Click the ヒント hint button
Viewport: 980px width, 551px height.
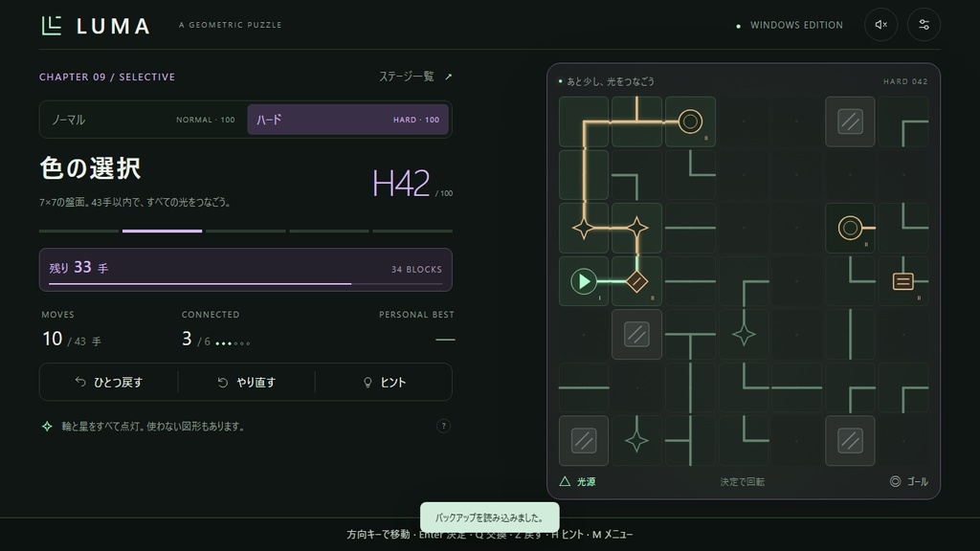click(x=384, y=382)
